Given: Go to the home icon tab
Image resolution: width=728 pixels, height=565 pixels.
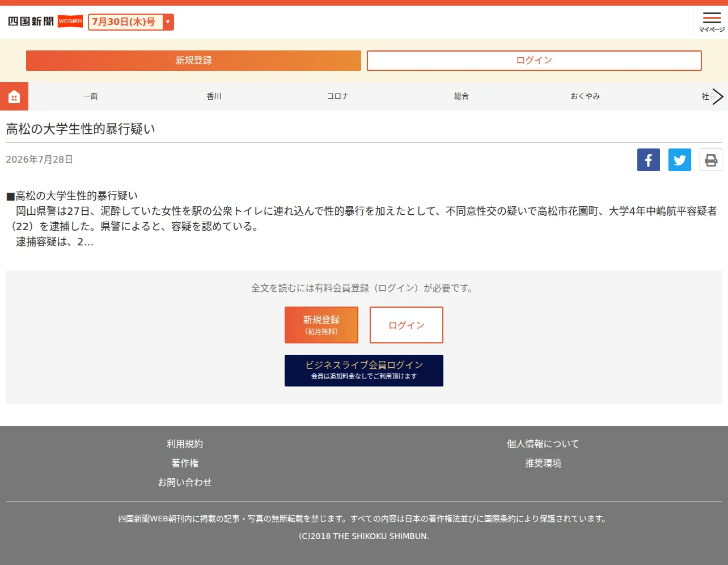Looking at the screenshot, I should coord(14,96).
